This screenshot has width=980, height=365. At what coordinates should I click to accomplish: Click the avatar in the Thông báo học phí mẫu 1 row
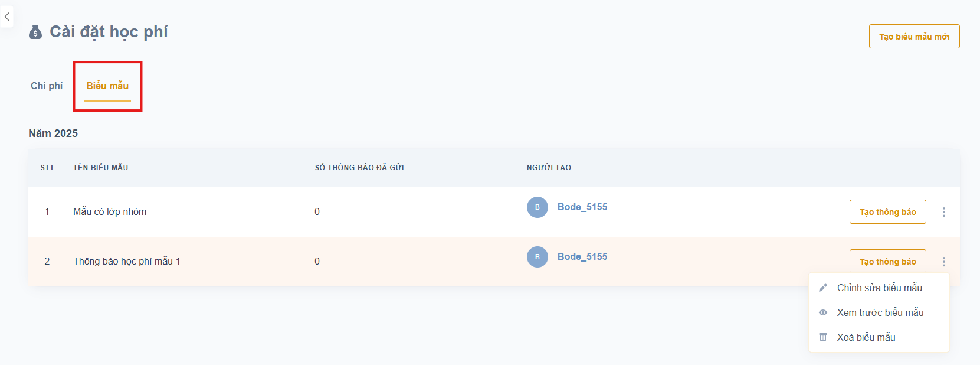537,257
